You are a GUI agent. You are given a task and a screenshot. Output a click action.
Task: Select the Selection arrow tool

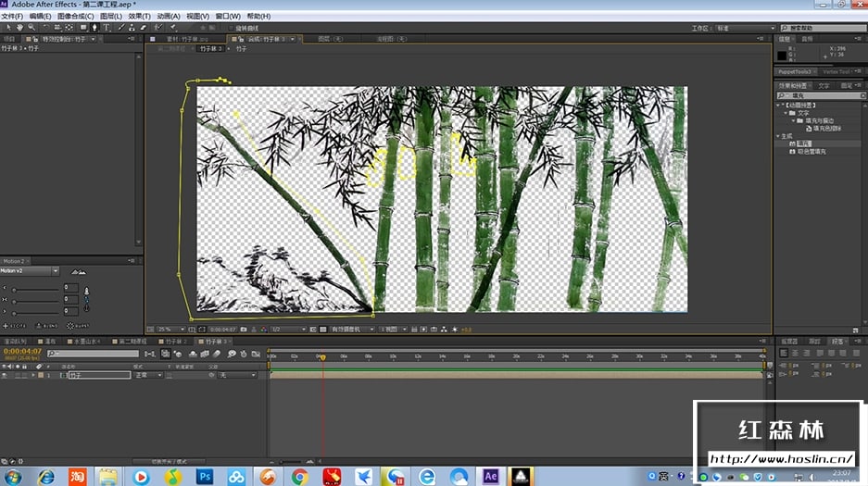9,27
